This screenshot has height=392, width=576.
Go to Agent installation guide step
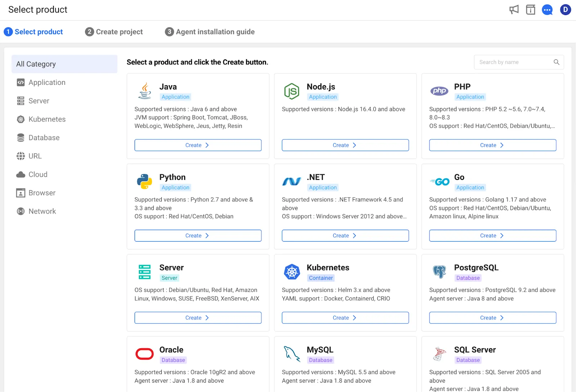pos(210,32)
